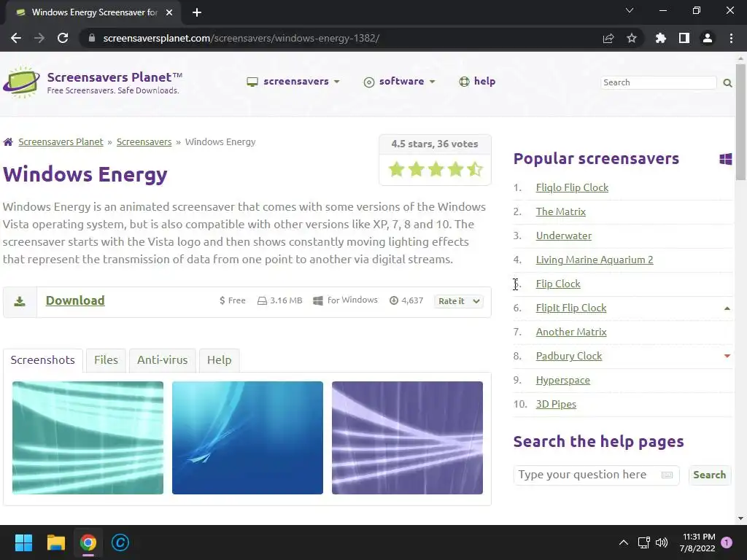
Task: Click the volume speaker tray icon
Action: click(662, 542)
